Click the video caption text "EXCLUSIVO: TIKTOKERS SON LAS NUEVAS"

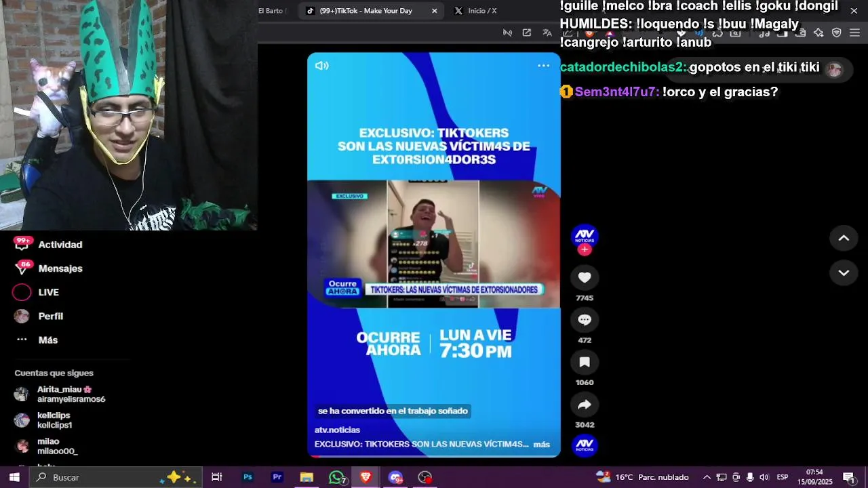point(421,445)
